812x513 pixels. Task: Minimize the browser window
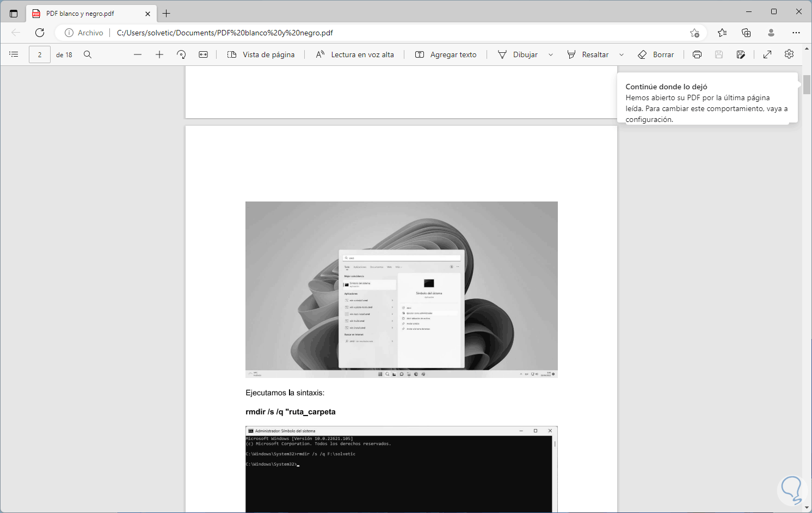point(749,11)
